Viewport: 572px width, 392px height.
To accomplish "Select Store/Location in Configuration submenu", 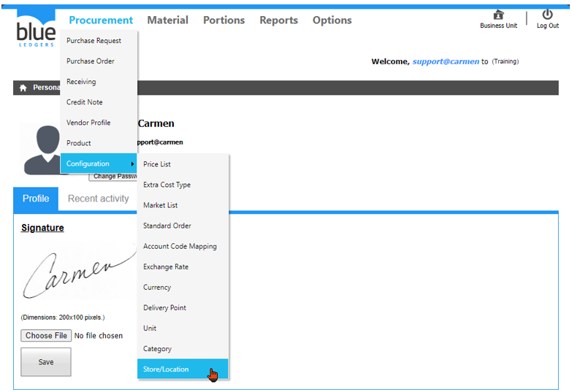I will (x=166, y=369).
